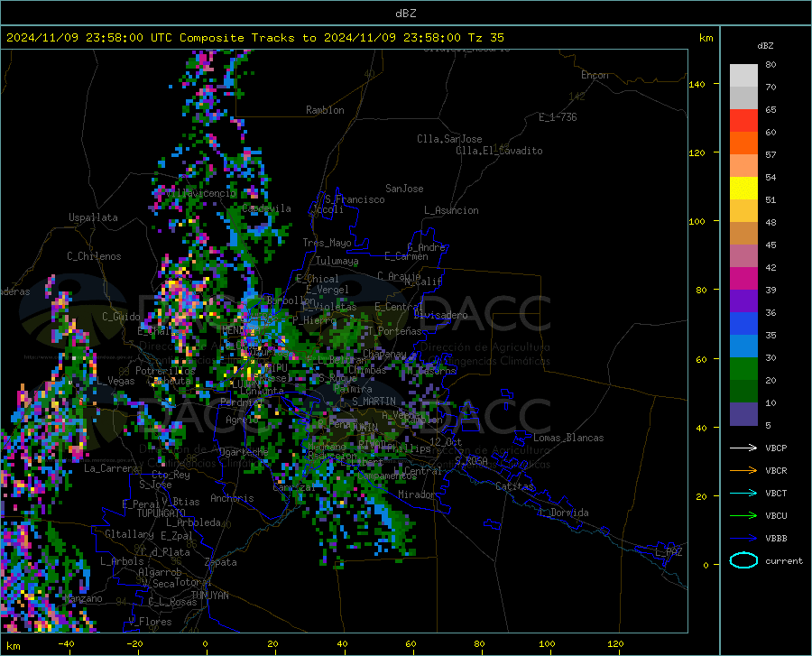The height and width of the screenshot is (656, 812).
Task: Click the dBZ title at top
Action: click(x=405, y=14)
